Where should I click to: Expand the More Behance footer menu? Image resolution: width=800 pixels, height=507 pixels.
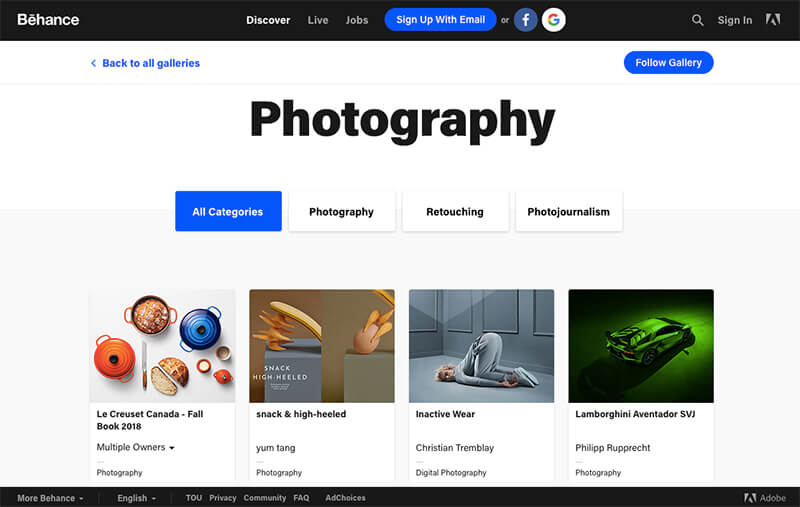[50, 498]
